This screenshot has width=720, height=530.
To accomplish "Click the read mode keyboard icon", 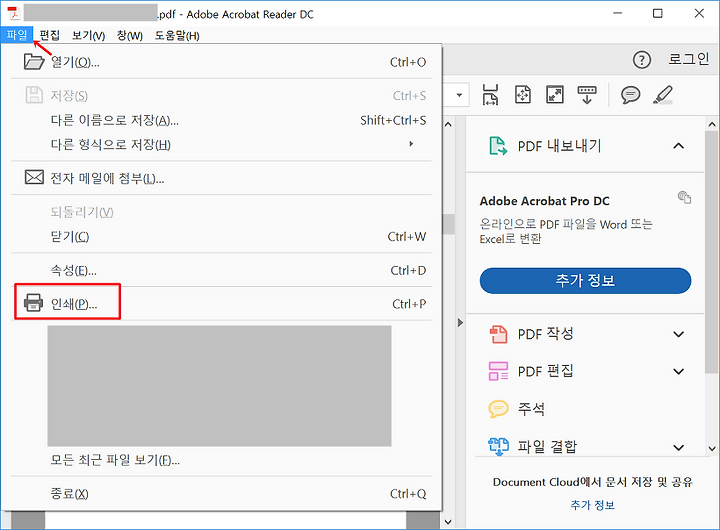I will tap(587, 95).
